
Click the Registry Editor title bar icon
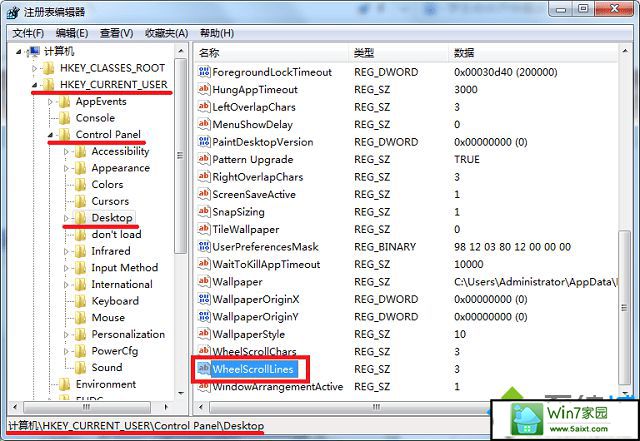13,12
